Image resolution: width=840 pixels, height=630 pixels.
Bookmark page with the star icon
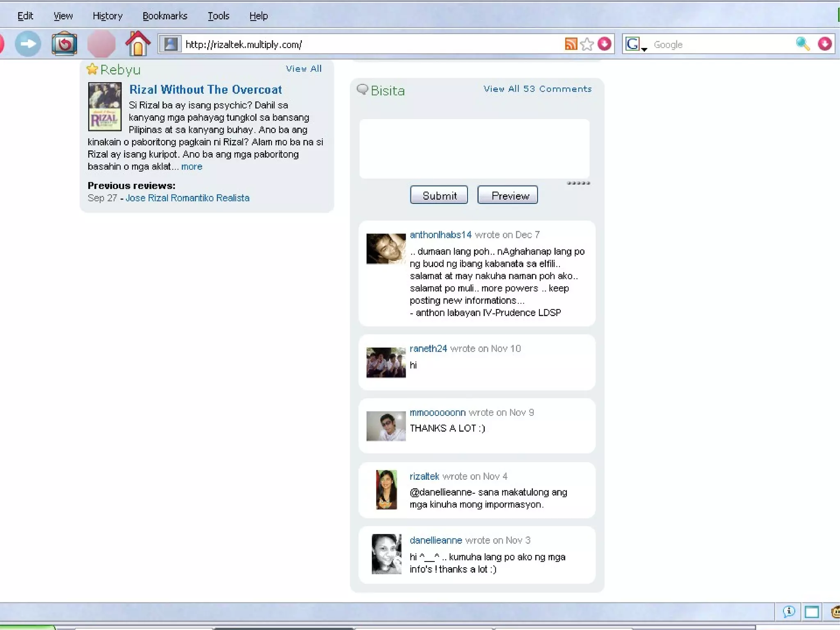coord(587,44)
